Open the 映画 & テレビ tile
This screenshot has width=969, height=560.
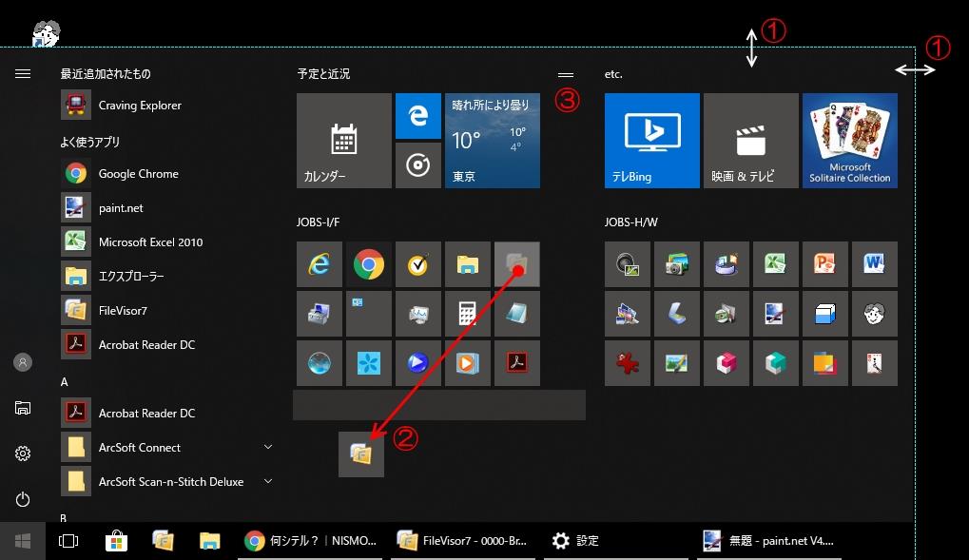pos(751,141)
